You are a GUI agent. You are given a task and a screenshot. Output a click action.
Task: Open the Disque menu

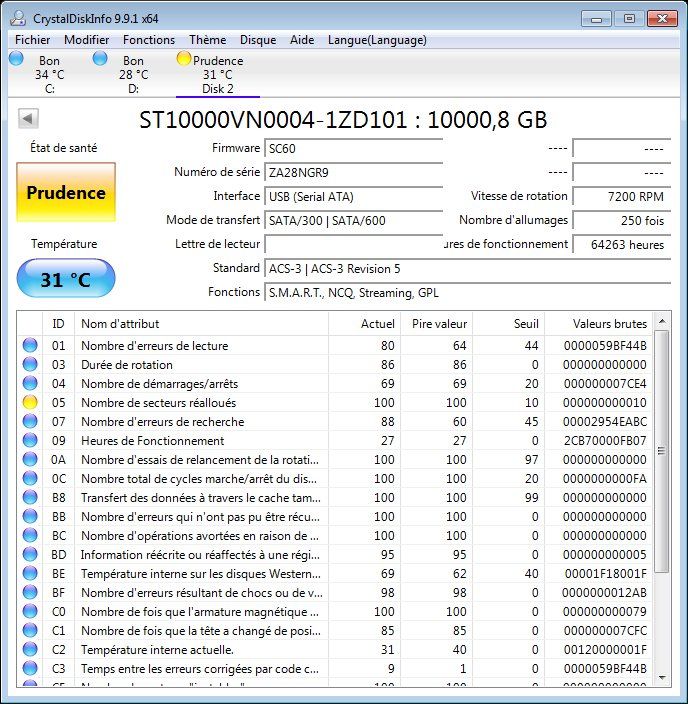[x=258, y=40]
